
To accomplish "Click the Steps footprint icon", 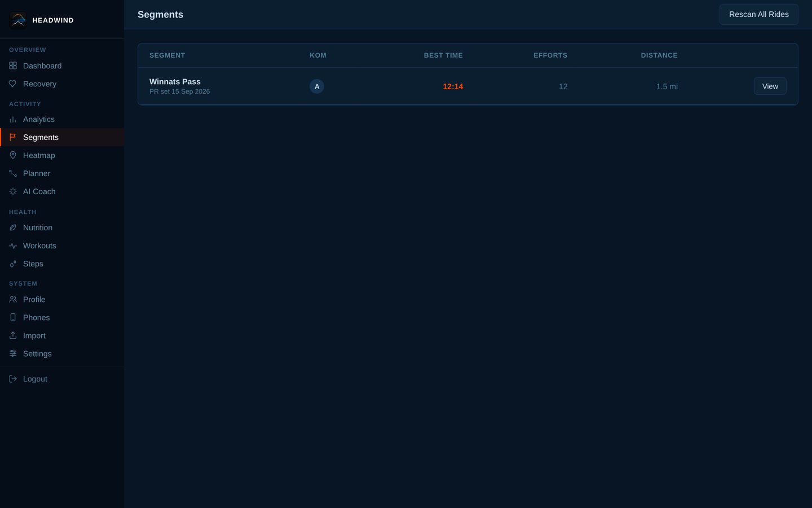I will pos(13,264).
